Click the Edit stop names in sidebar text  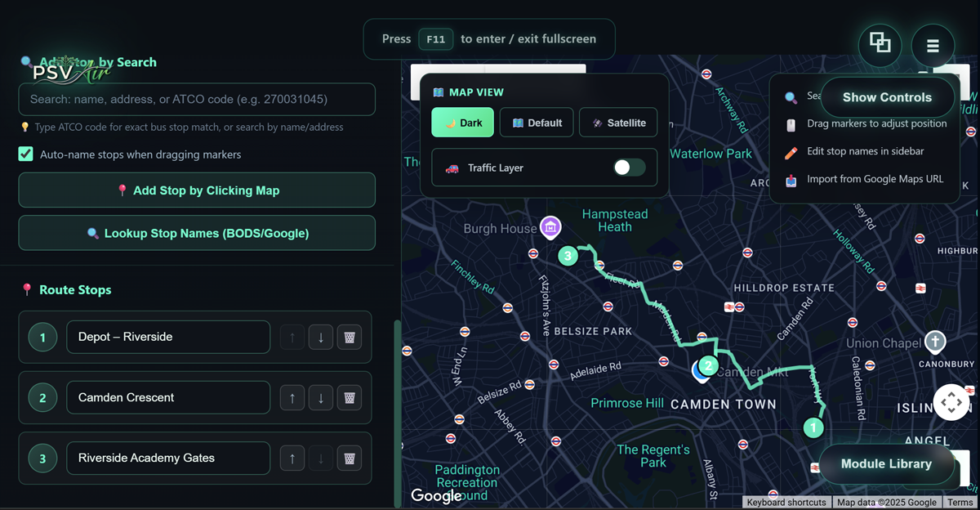(x=866, y=151)
